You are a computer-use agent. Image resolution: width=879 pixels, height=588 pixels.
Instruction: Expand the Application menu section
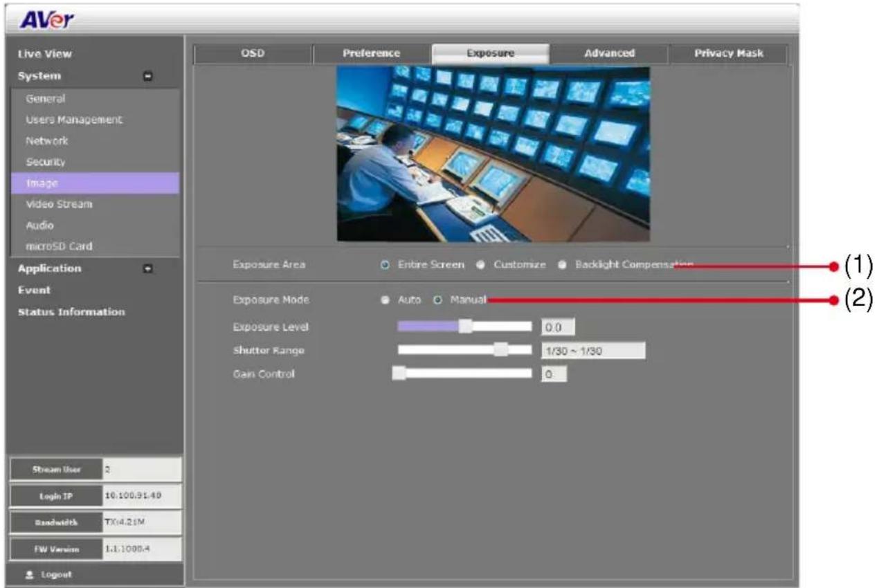147,268
